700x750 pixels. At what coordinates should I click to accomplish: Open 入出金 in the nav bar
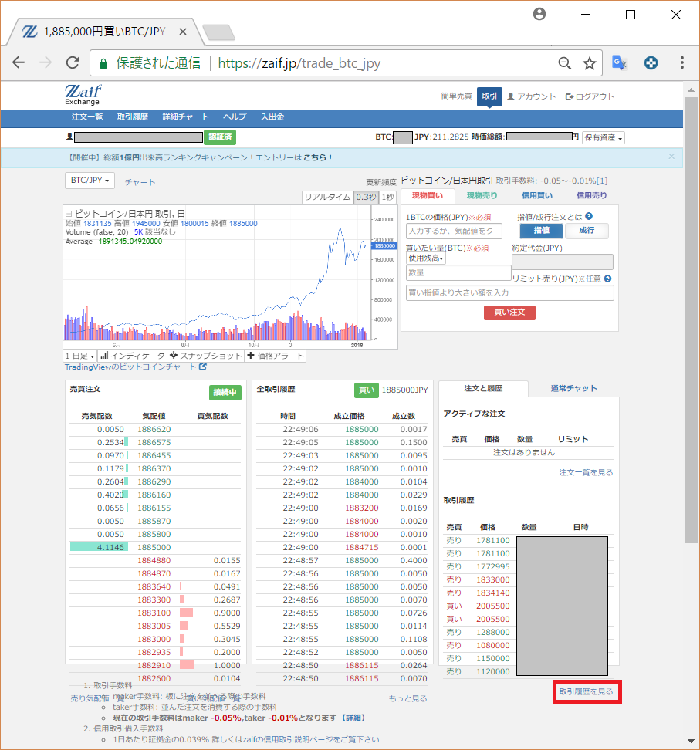272,117
